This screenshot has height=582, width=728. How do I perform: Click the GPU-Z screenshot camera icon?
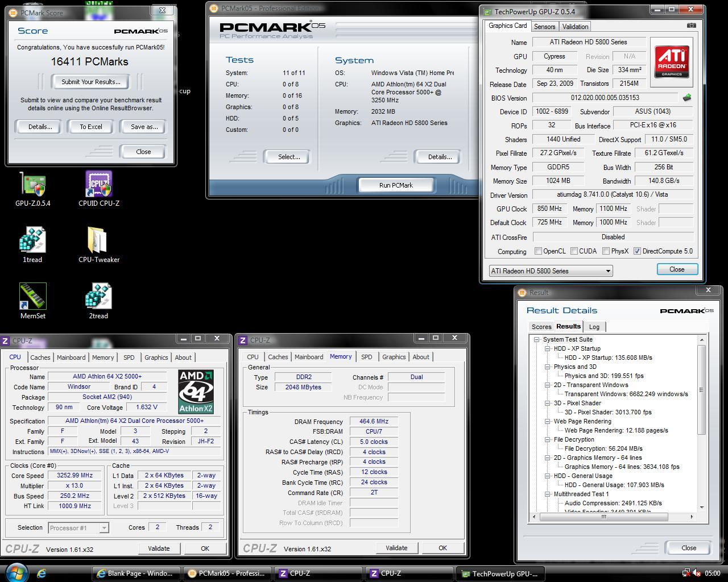pos(691,26)
